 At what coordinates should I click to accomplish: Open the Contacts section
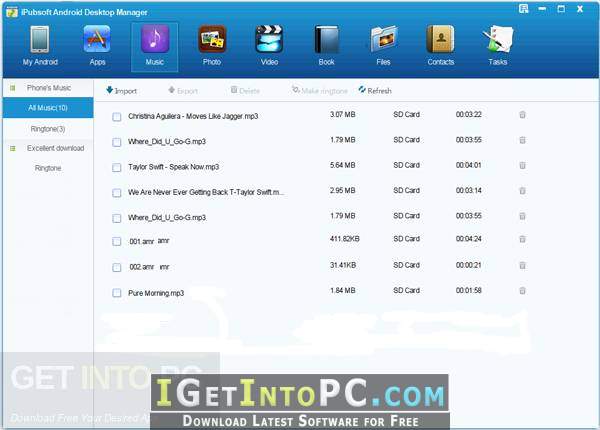[x=441, y=46]
